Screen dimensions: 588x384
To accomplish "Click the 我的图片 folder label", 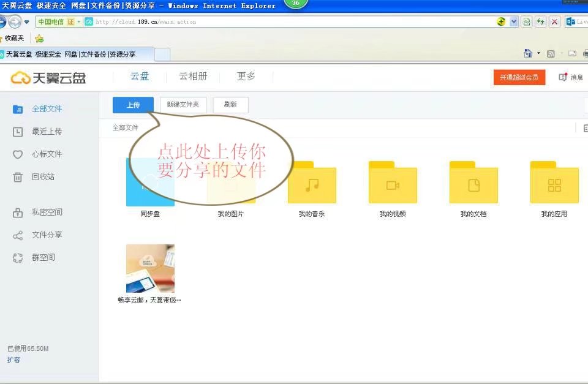I will [x=231, y=214].
